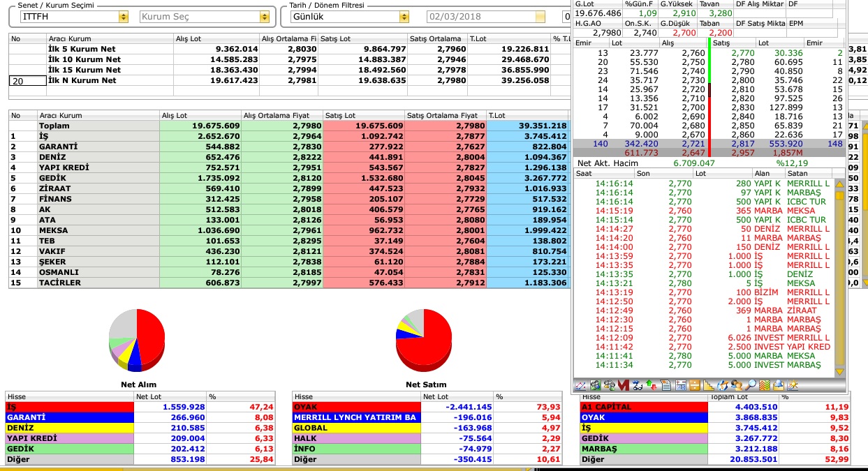Select the red A1 CAPİTAL legend row
This screenshot has width=868, height=471.
pyautogui.click(x=716, y=407)
